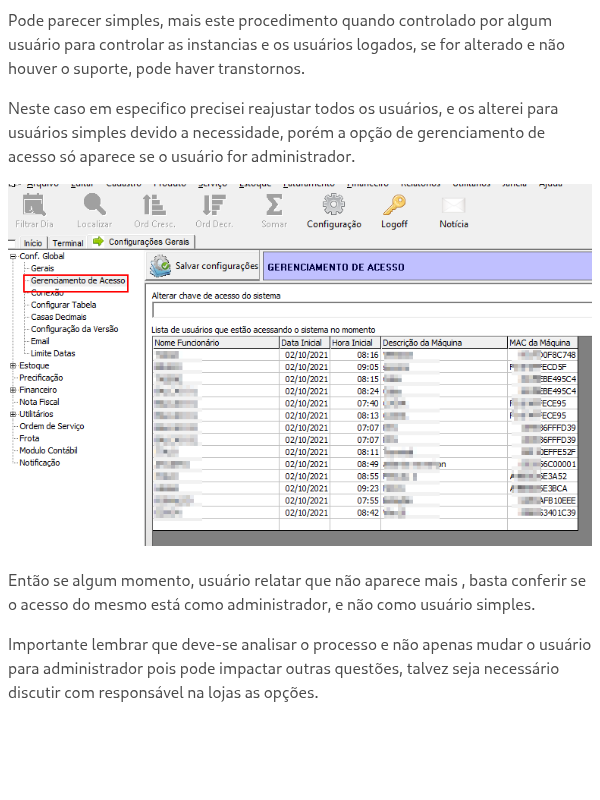Click Data Inicial column header
Viewport: 600px width, 800px height.
[305, 343]
